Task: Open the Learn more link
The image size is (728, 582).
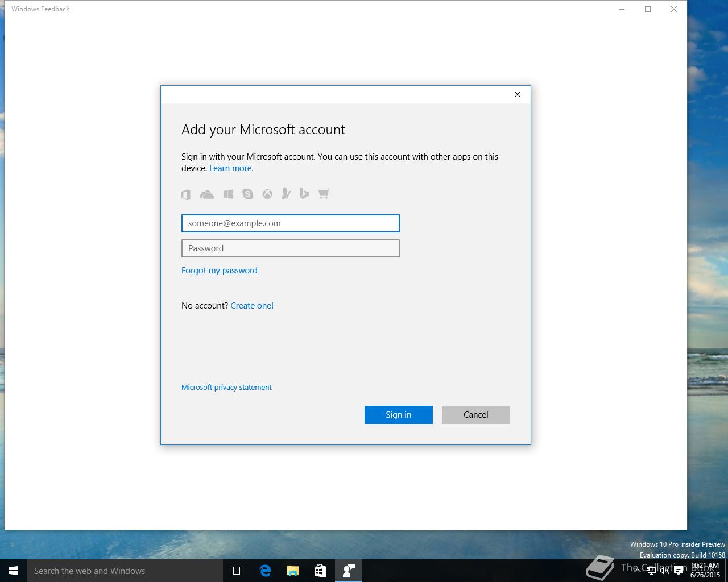Action: click(230, 168)
